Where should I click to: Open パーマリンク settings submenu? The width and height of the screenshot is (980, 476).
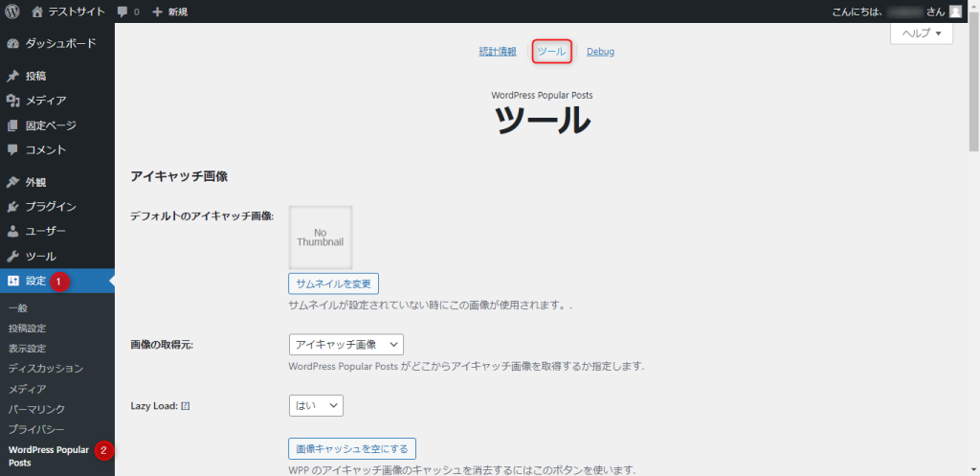pos(36,409)
